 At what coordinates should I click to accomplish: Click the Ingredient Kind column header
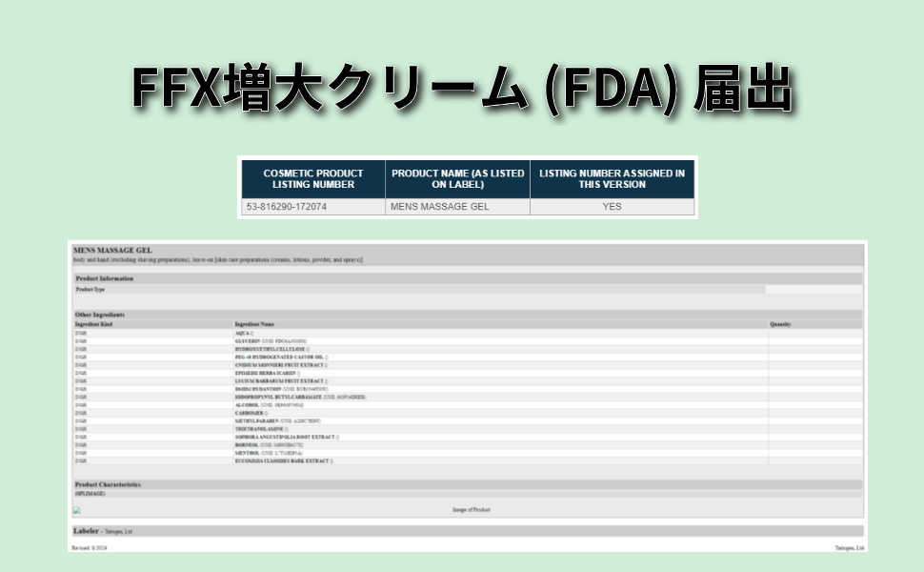tap(94, 324)
